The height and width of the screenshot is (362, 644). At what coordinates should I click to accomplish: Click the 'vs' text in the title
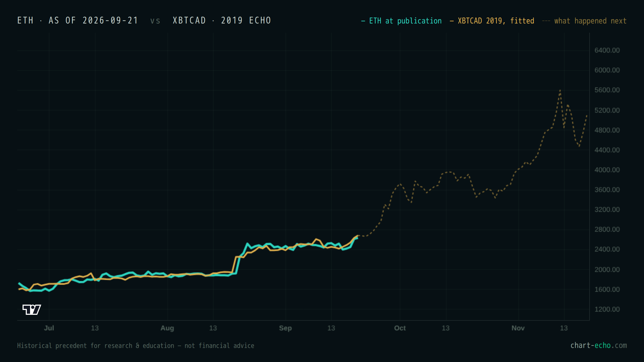pyautogui.click(x=155, y=21)
